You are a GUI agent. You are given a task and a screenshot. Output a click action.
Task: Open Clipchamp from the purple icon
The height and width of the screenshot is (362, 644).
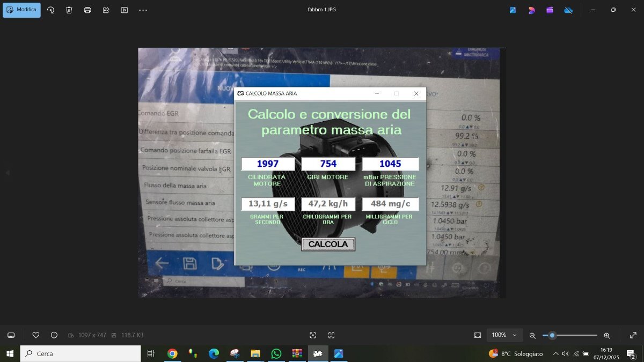(x=550, y=10)
